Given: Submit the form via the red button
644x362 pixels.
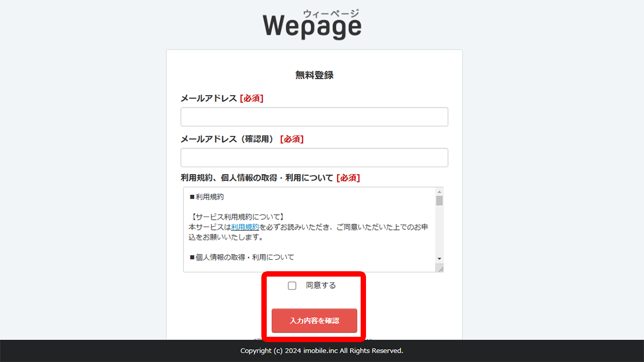Looking at the screenshot, I should [x=314, y=320].
